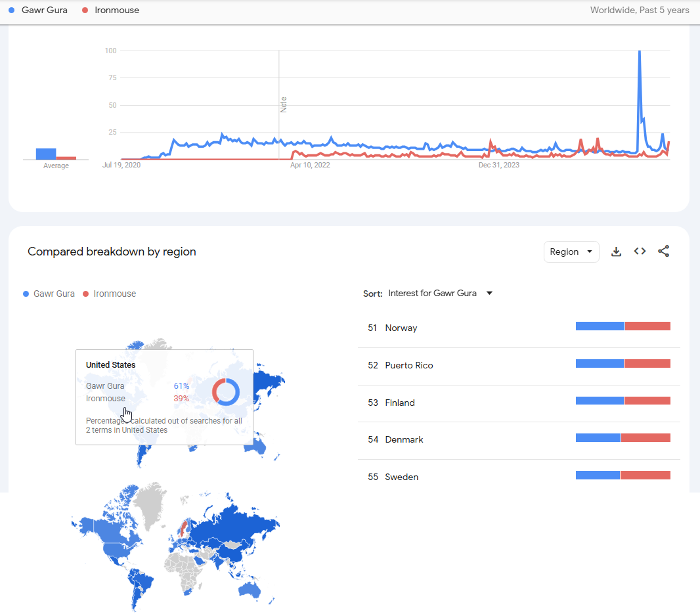Select the Ironmouse red dot in header
Image resolution: width=700 pixels, height=616 pixels.
click(85, 10)
